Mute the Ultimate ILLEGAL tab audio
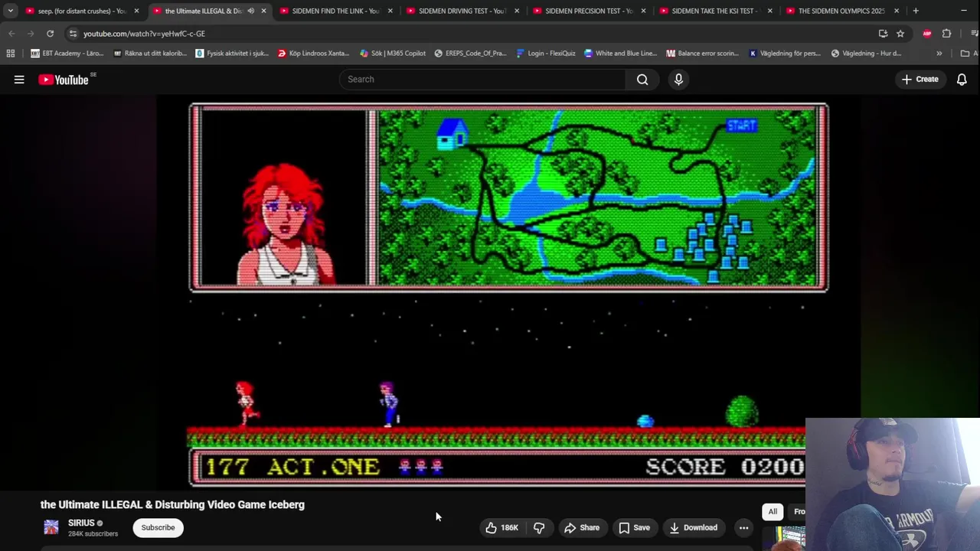The height and width of the screenshot is (551, 980). (x=250, y=11)
